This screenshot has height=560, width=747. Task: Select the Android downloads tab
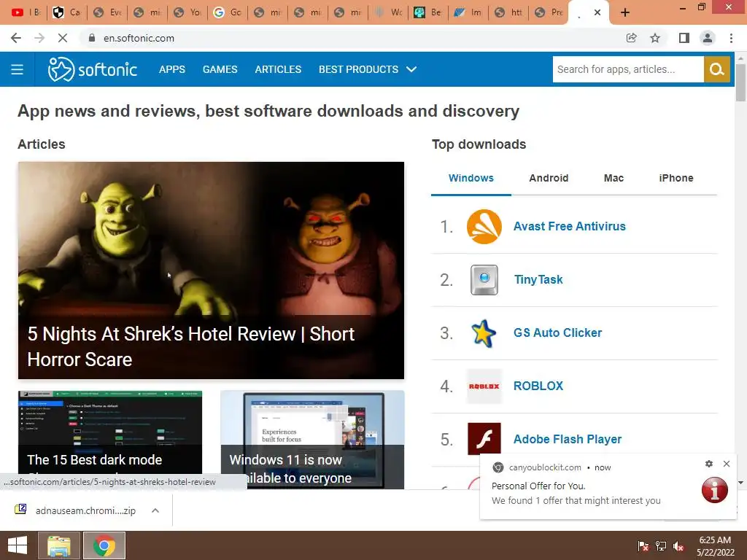pyautogui.click(x=549, y=178)
